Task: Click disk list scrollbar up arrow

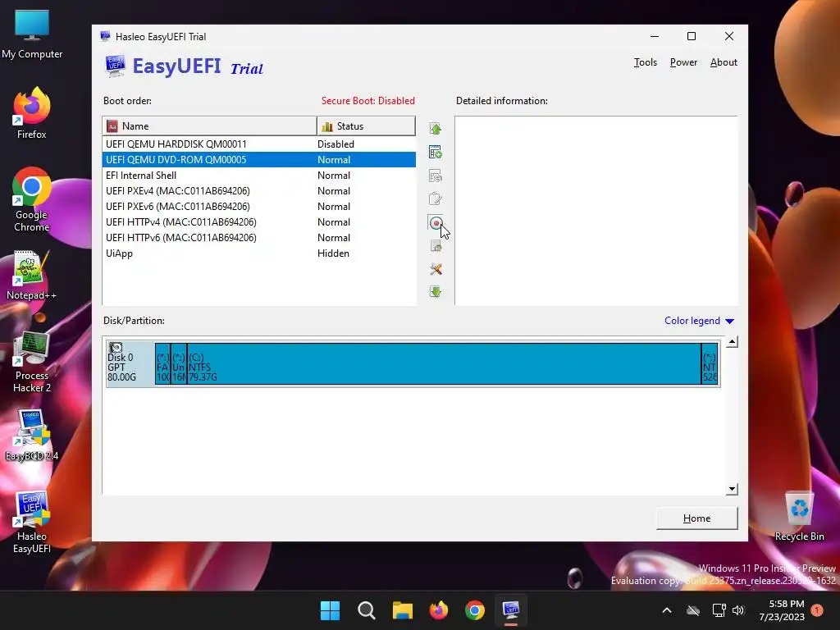Action: pos(732,342)
